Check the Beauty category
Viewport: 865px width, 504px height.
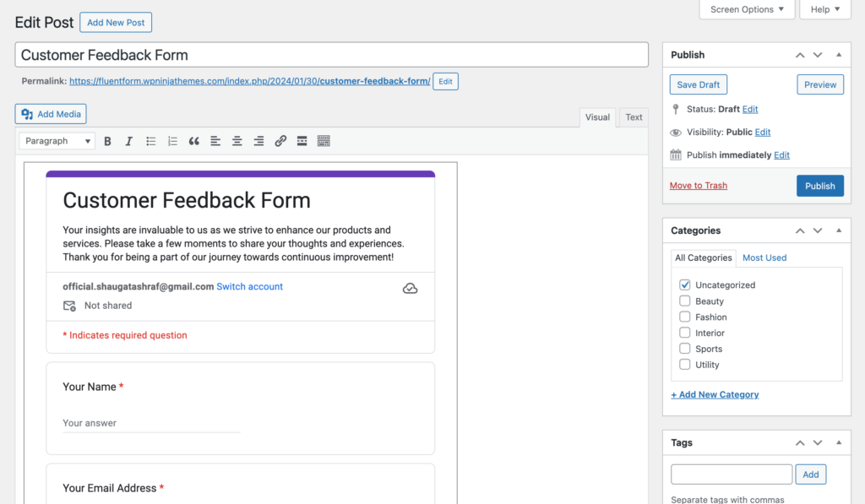coord(684,301)
